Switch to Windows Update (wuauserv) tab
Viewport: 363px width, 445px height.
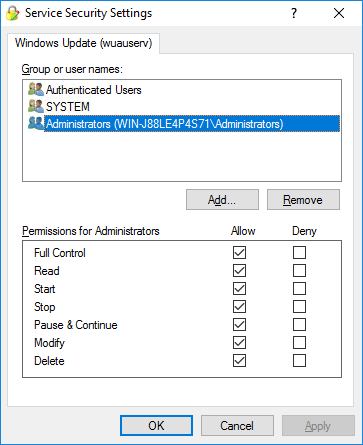pyautogui.click(x=83, y=43)
